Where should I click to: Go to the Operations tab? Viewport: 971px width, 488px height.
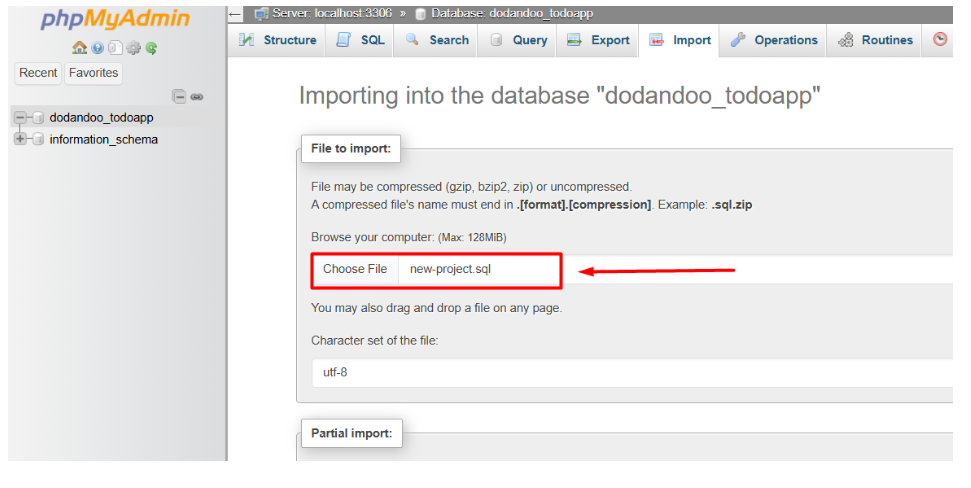774,40
